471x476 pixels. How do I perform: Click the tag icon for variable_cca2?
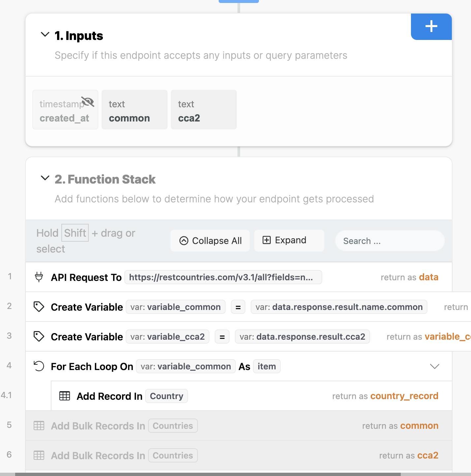pyautogui.click(x=39, y=337)
